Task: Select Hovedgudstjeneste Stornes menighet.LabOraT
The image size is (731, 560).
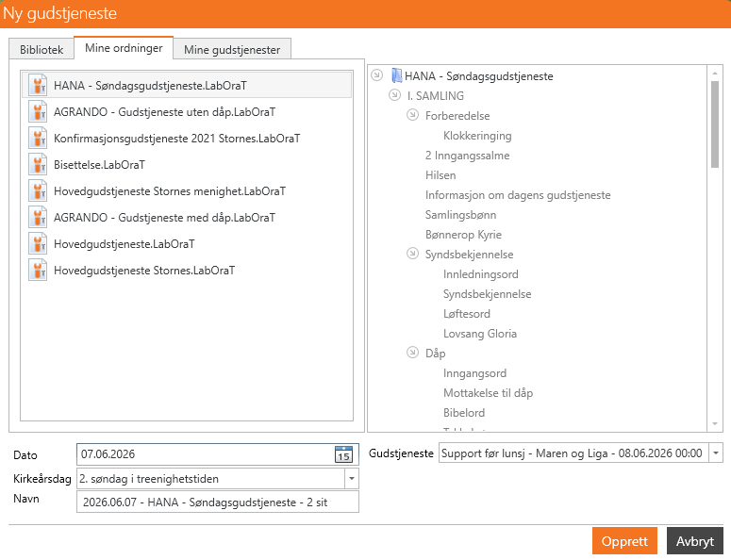Action: pos(187,191)
